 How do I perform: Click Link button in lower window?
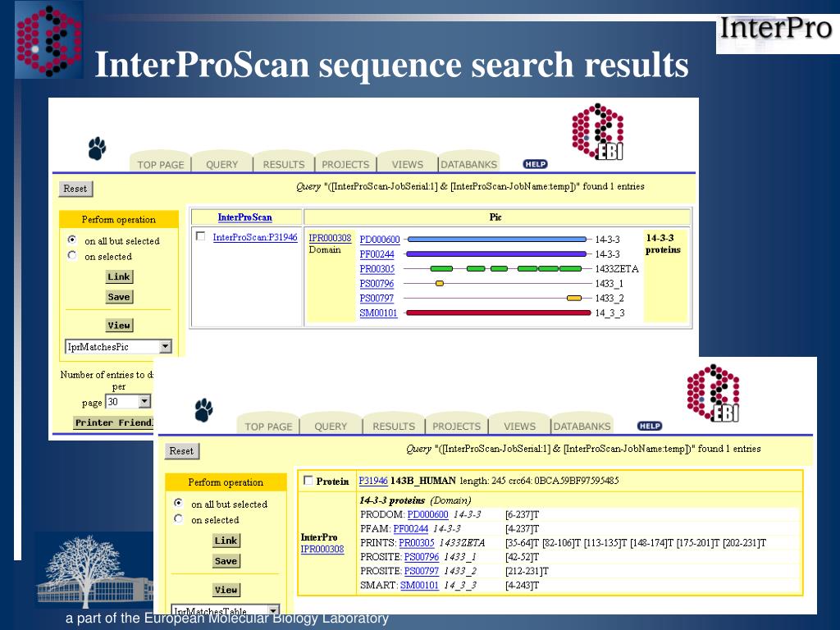226,541
